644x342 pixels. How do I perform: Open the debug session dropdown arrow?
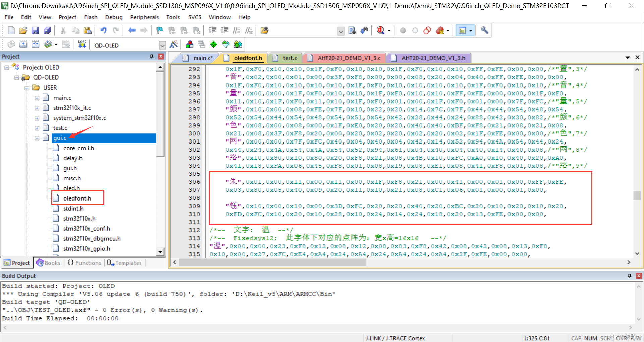tap(389, 31)
